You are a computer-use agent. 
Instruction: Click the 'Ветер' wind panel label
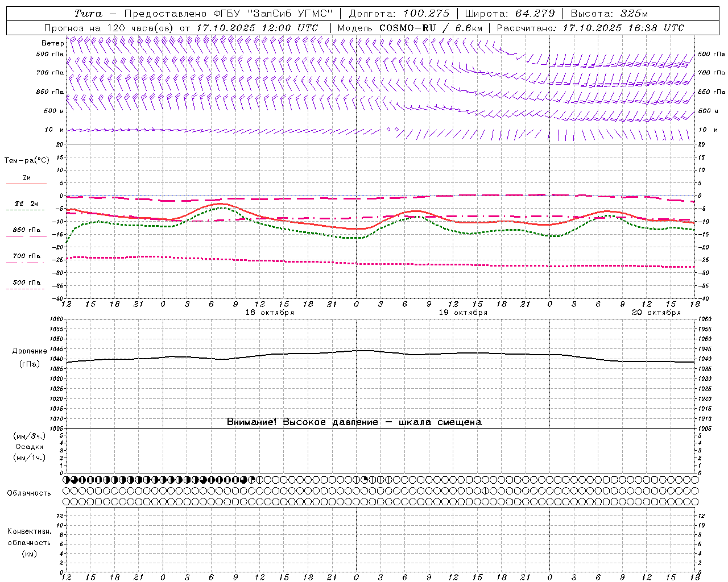coord(52,43)
